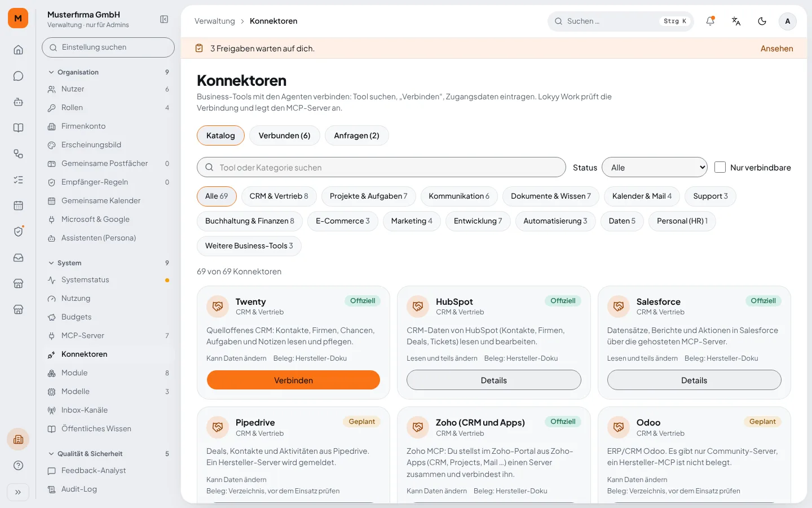812x508 pixels.
Task: Focus the Einstellung suchen field
Action: 108,47
